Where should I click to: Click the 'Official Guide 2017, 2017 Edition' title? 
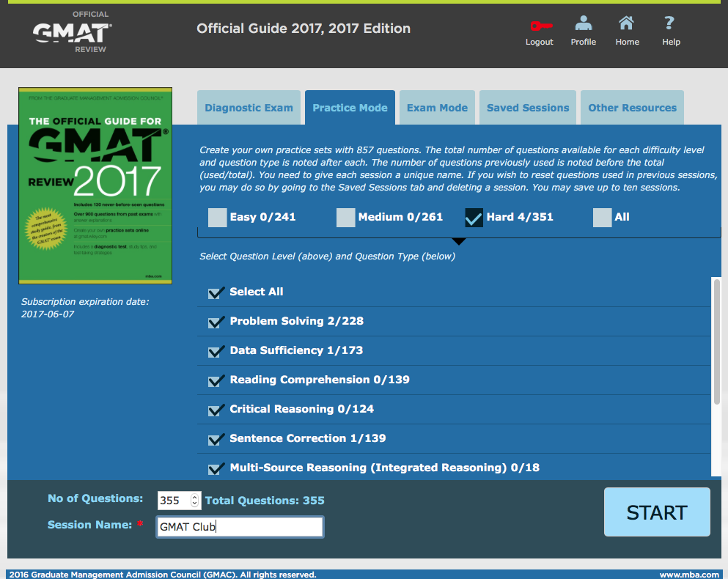[x=304, y=29]
